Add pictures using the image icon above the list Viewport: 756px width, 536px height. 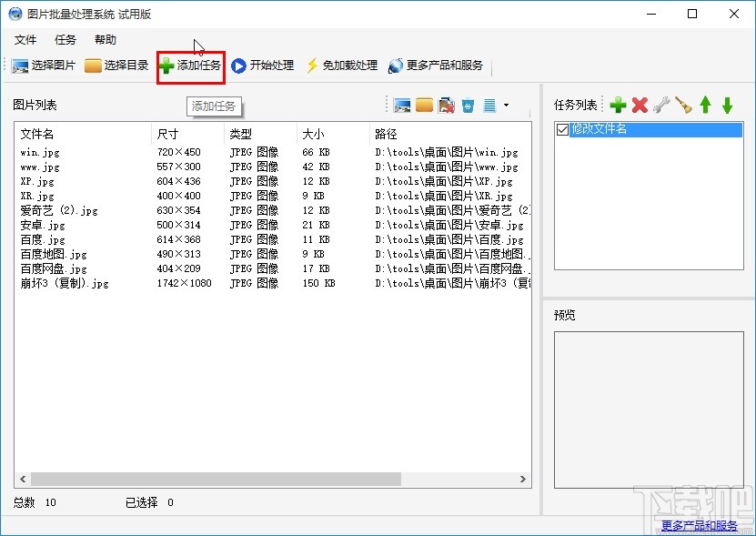click(x=403, y=105)
